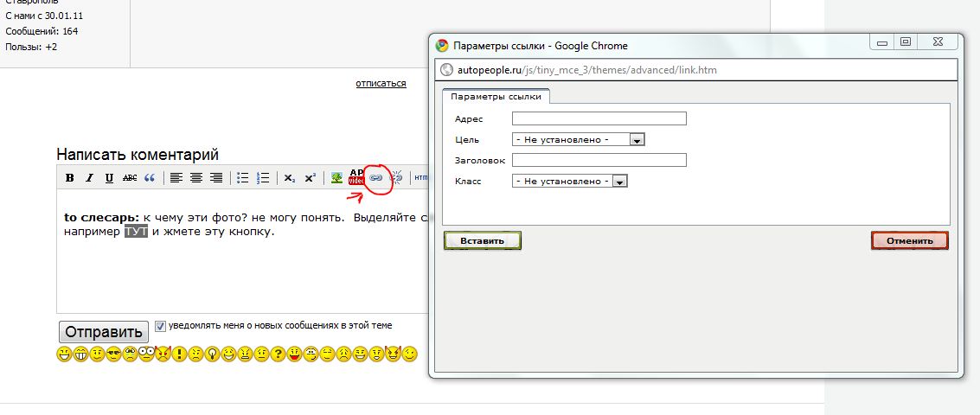Click the popup address bar URL
980x415 pixels.
pos(586,70)
